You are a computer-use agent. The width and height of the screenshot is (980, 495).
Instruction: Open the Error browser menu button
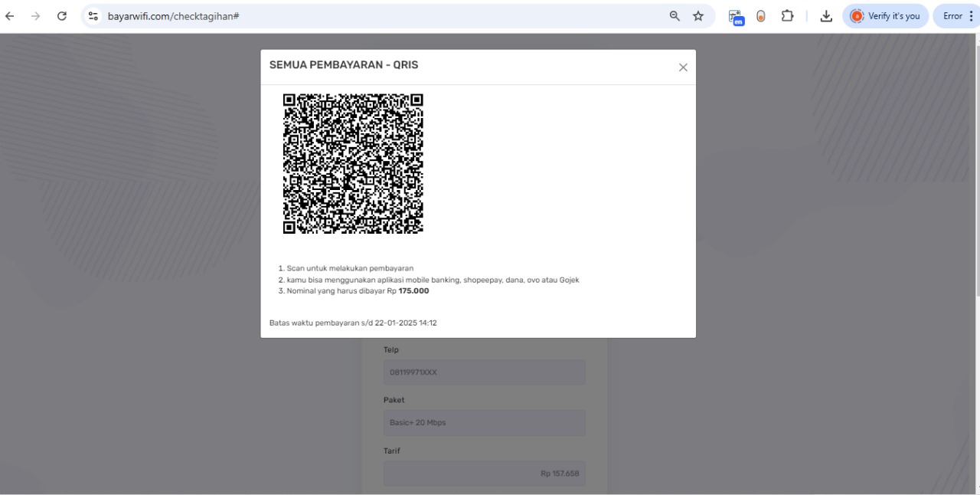[956, 16]
